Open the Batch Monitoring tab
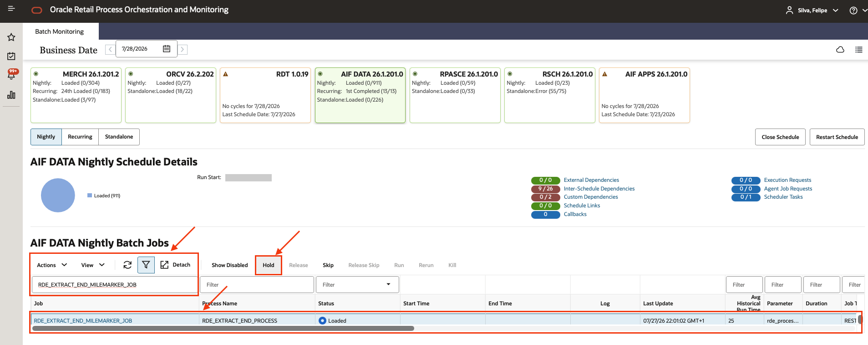Screen dimensions: 868x345 tap(60, 31)
